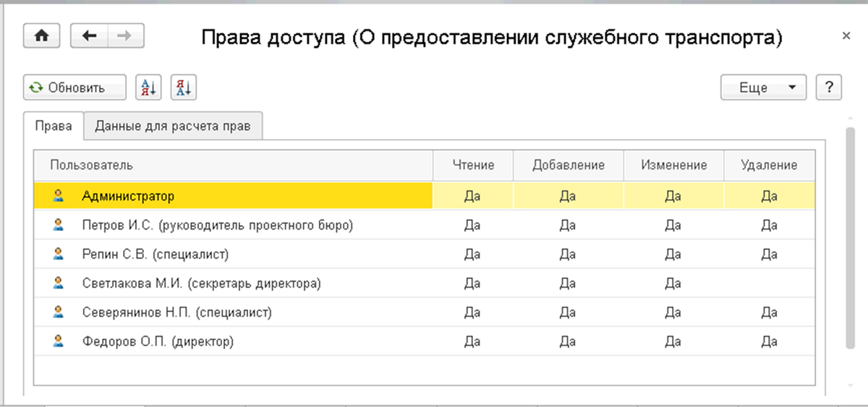
Task: Expand the Еще dropdown menu
Action: click(763, 88)
